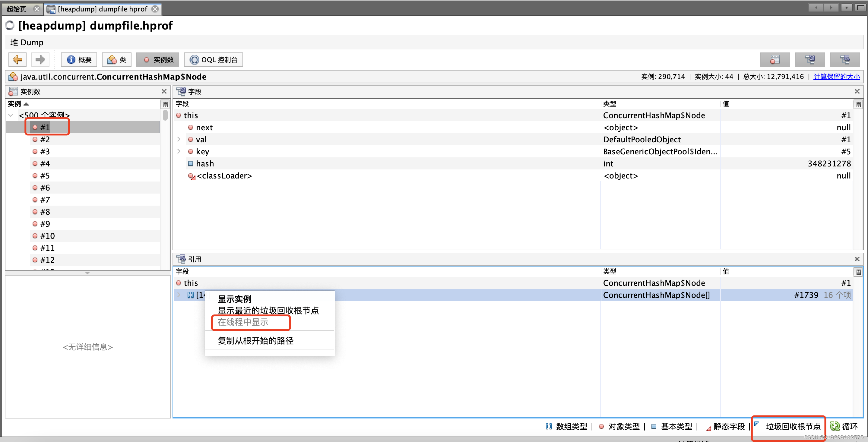
Task: Select this row in fields table
Action: [x=513, y=115]
